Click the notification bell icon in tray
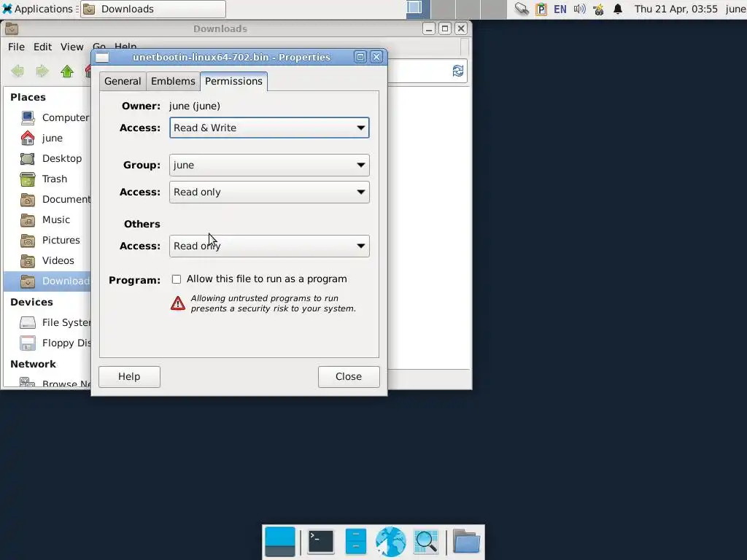 pyautogui.click(x=618, y=9)
